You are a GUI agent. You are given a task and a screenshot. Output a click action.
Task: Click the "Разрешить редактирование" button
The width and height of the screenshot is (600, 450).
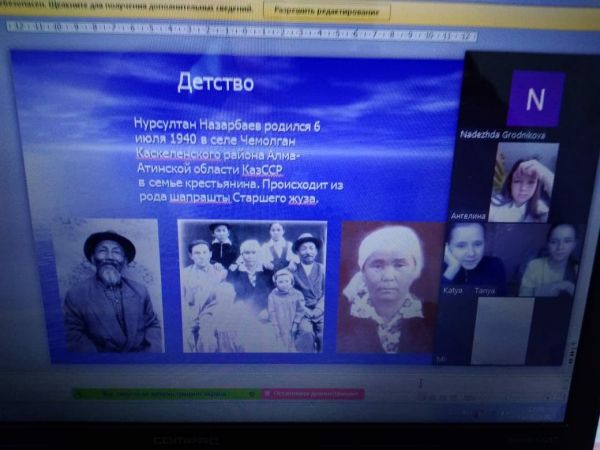(x=327, y=12)
